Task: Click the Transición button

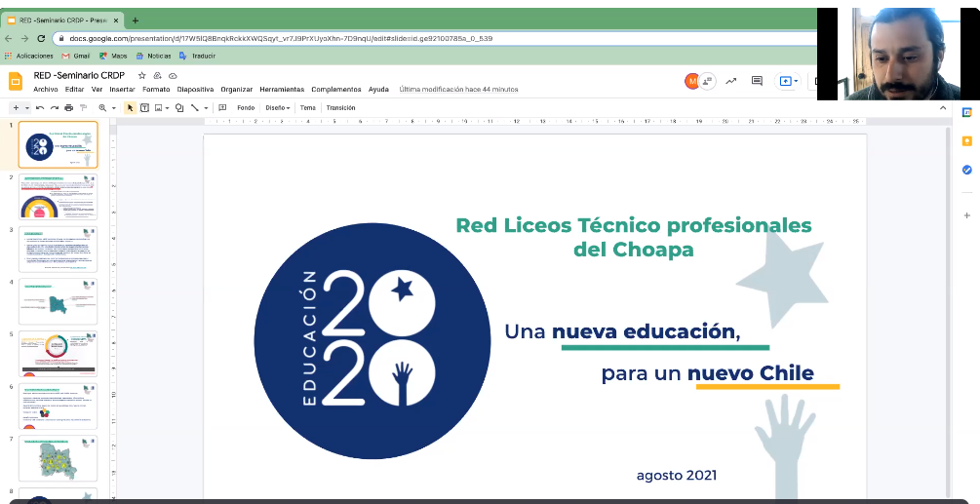Action: click(x=340, y=108)
